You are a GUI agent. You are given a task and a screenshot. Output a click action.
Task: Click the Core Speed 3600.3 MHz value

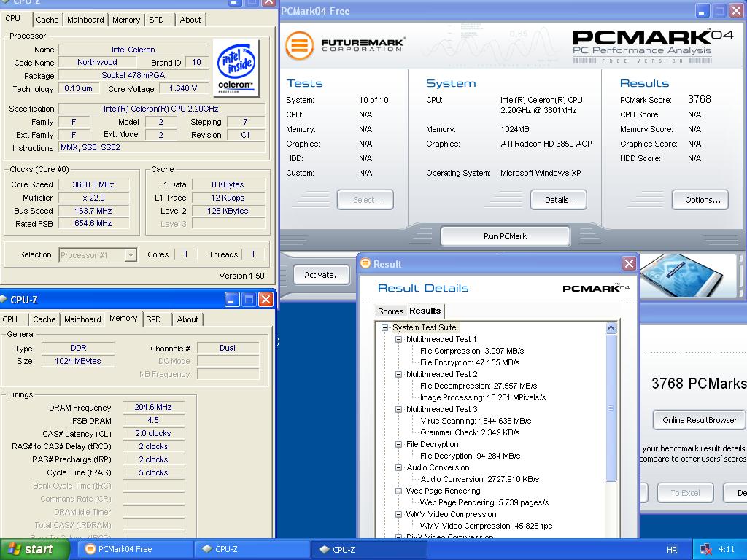[x=93, y=184]
